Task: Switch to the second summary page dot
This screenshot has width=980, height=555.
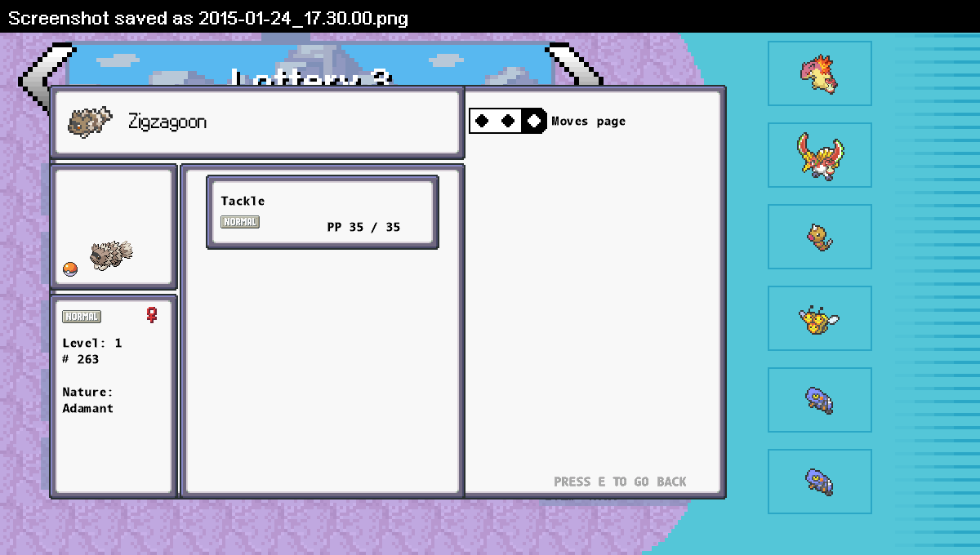Action: tap(508, 121)
